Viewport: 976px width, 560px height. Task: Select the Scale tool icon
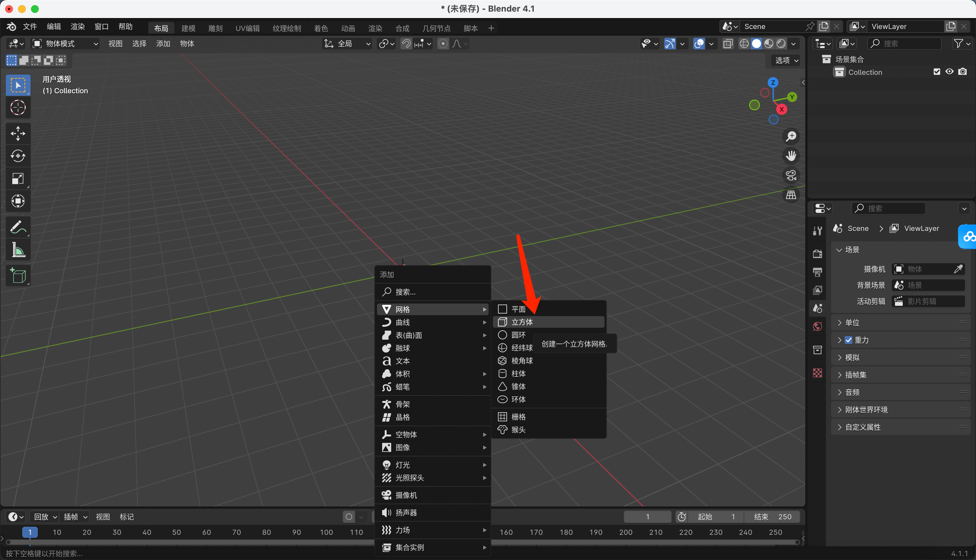(x=18, y=178)
